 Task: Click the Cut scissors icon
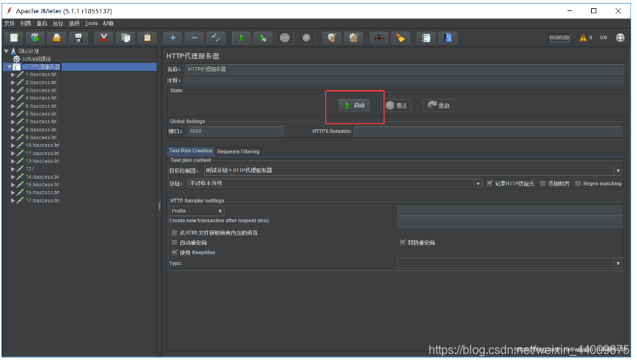103,38
